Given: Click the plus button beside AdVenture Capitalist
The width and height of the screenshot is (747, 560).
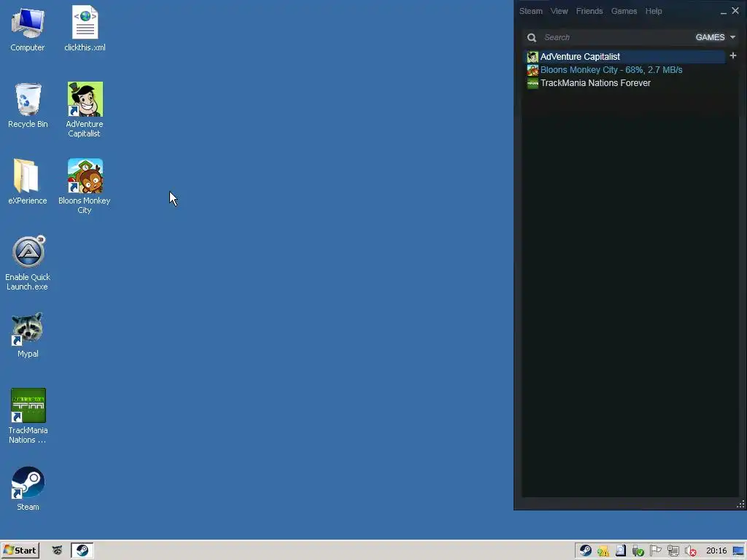Looking at the screenshot, I should click(x=733, y=55).
